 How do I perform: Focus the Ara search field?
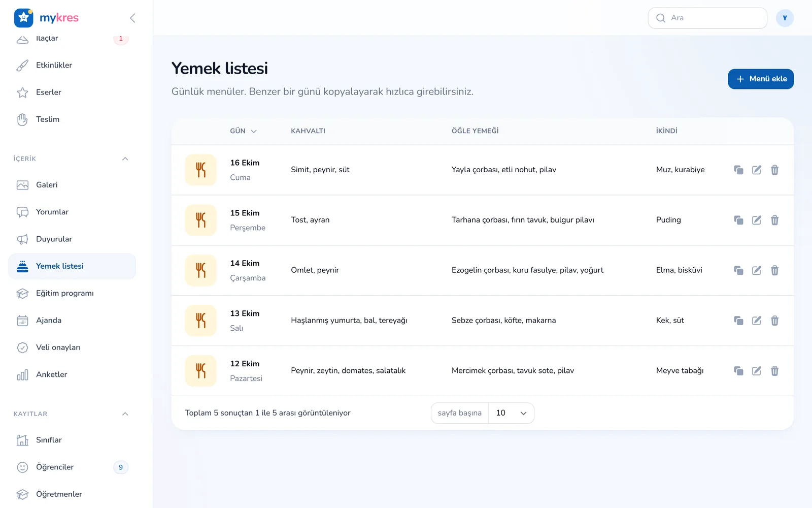(707, 18)
